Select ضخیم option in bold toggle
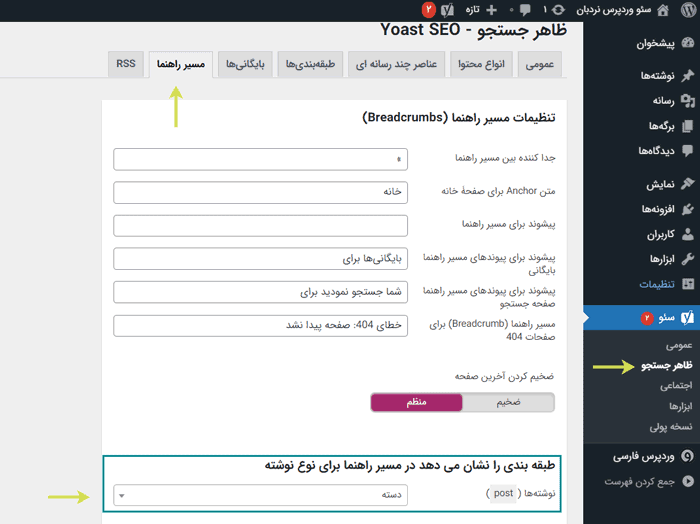Screen dimensions: 700x524 pyautogui.click(x=508, y=402)
